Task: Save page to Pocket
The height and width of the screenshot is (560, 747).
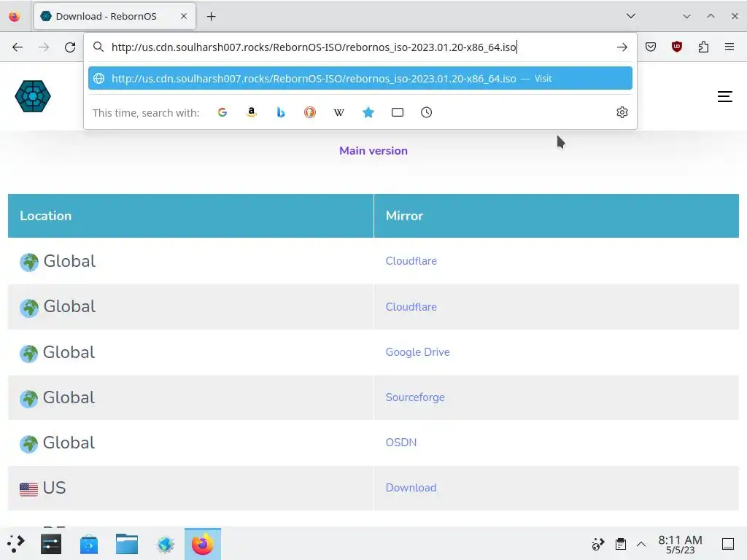Action: (x=651, y=47)
